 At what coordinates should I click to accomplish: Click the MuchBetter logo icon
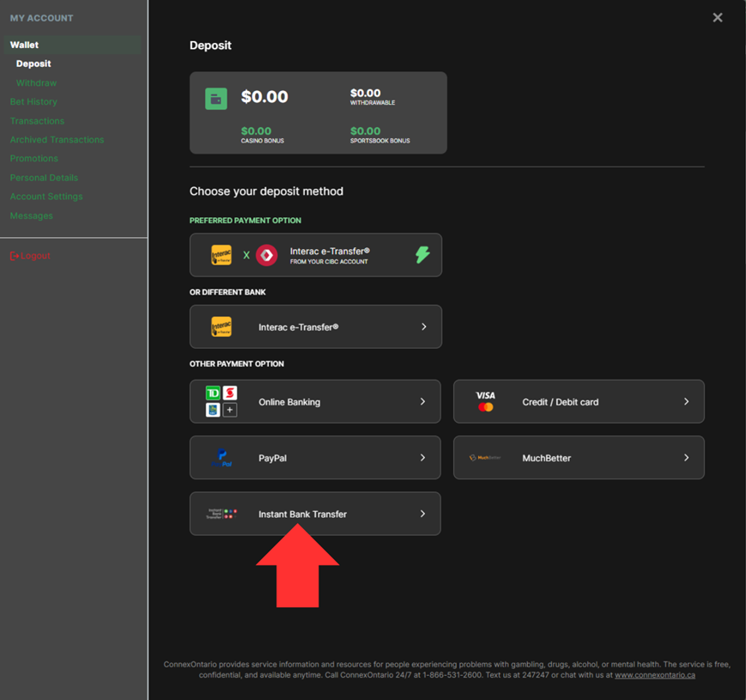tap(485, 458)
